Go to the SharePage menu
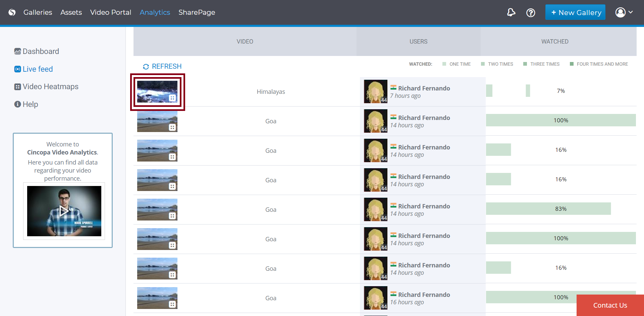Screen dimensions: 644x316 coord(197,12)
